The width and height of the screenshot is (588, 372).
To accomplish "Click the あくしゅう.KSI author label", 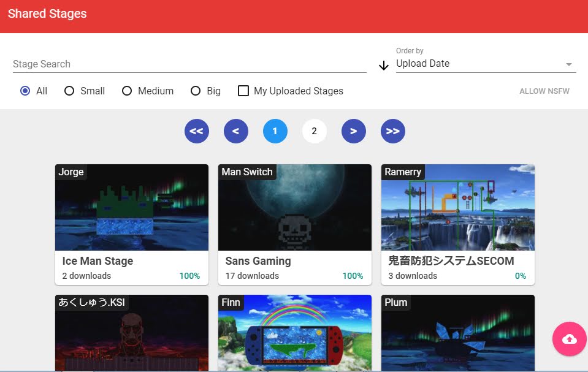I will (91, 302).
